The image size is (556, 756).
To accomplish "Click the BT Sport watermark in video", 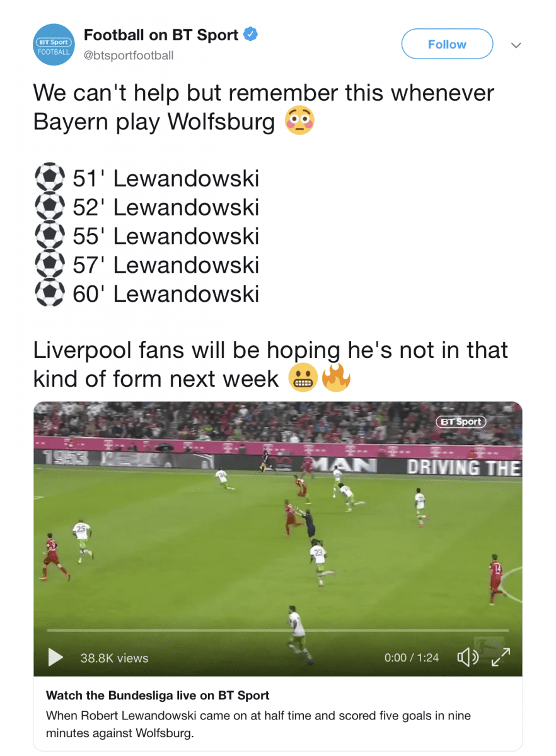I will point(461,422).
